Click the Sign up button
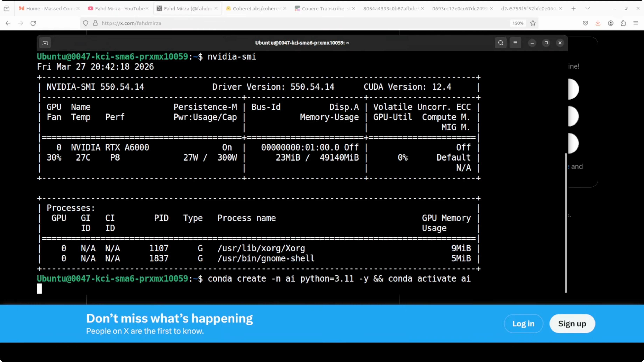The image size is (644, 362). point(572,324)
